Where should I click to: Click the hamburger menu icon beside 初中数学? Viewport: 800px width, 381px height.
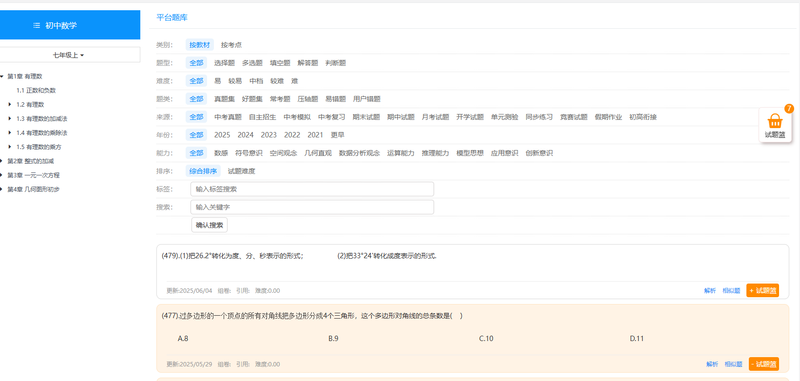36,26
